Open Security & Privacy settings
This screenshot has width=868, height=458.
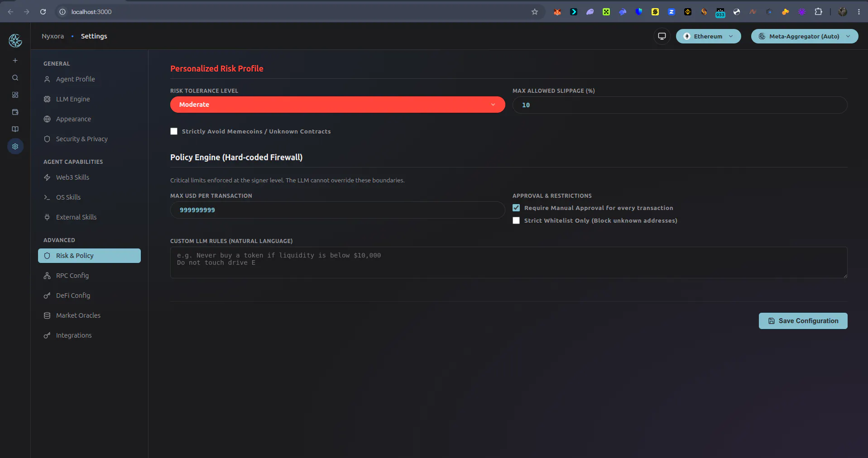pyautogui.click(x=89, y=139)
